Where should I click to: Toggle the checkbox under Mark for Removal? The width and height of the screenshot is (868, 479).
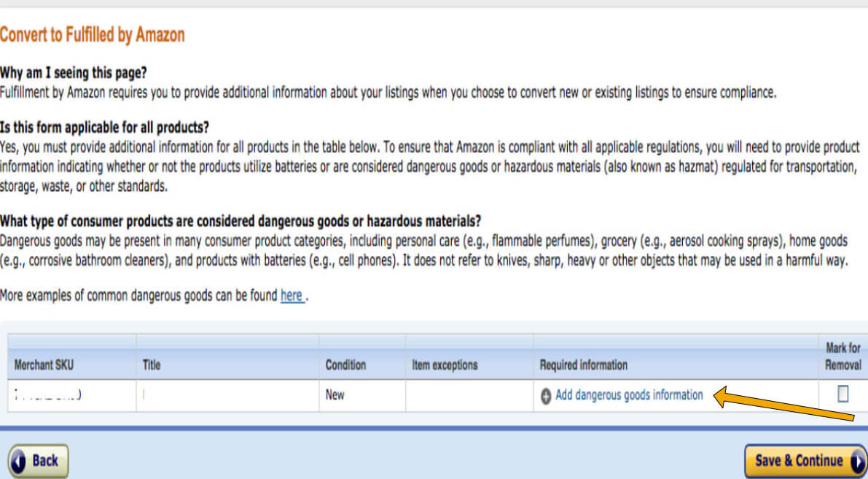point(842,394)
